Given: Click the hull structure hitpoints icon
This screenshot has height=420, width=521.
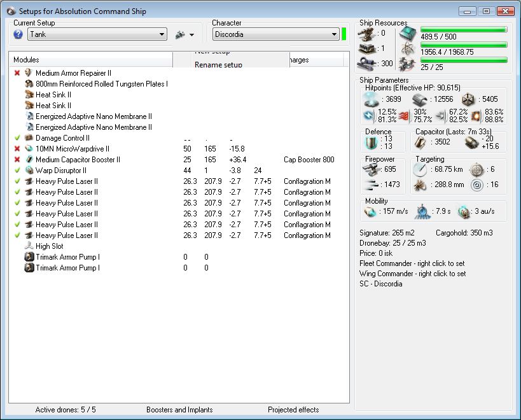Looking at the screenshot, I should [x=468, y=100].
